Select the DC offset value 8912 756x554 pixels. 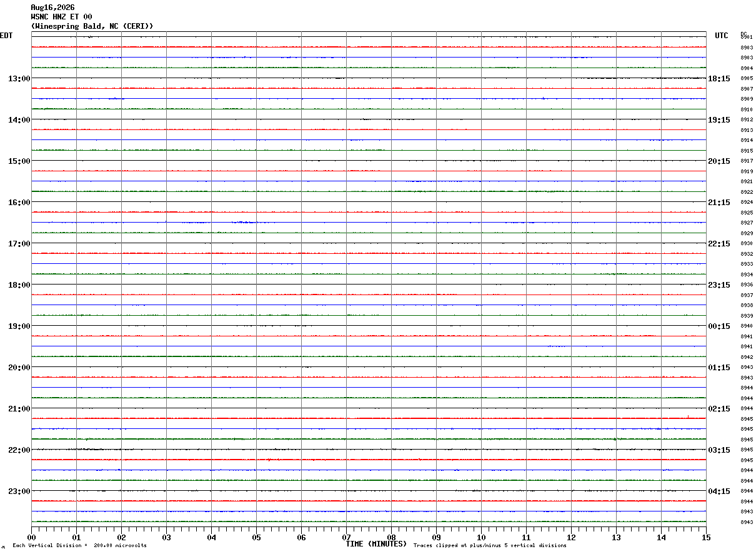[746, 120]
